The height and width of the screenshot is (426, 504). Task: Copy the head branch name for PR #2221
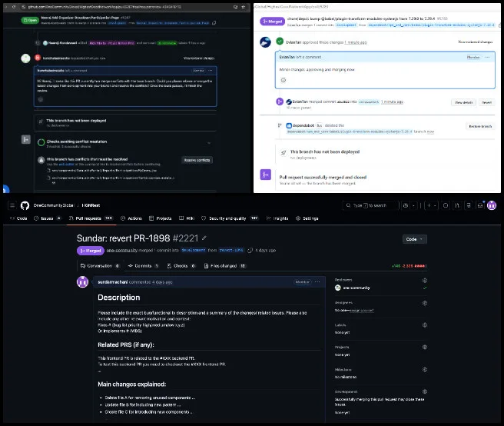coord(250,250)
